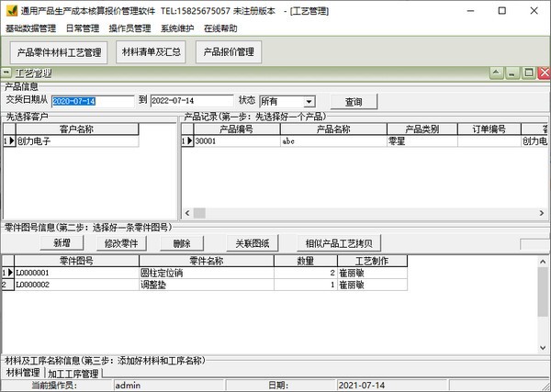The height and width of the screenshot is (392, 551).
Task: Click the 产品名称 column header
Action: (x=333, y=129)
